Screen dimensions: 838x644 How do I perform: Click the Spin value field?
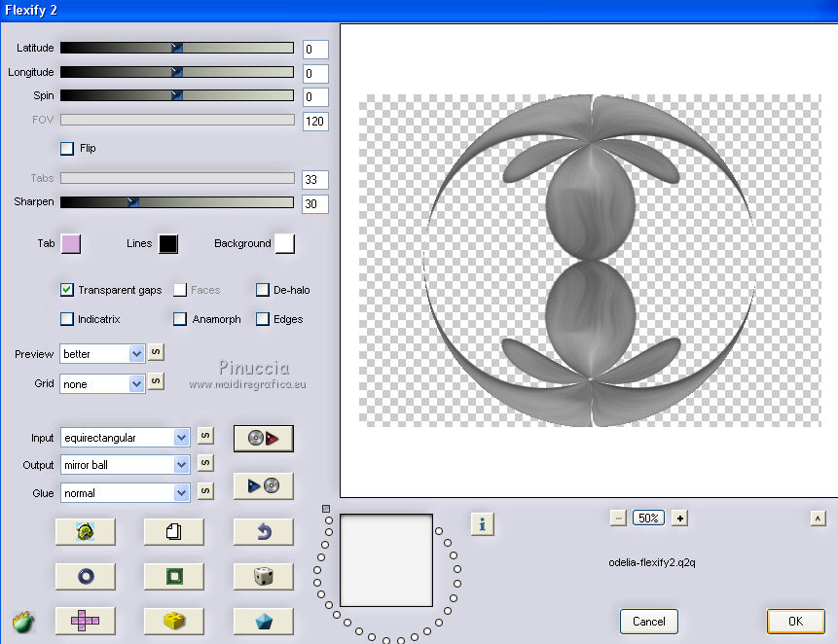point(315,97)
